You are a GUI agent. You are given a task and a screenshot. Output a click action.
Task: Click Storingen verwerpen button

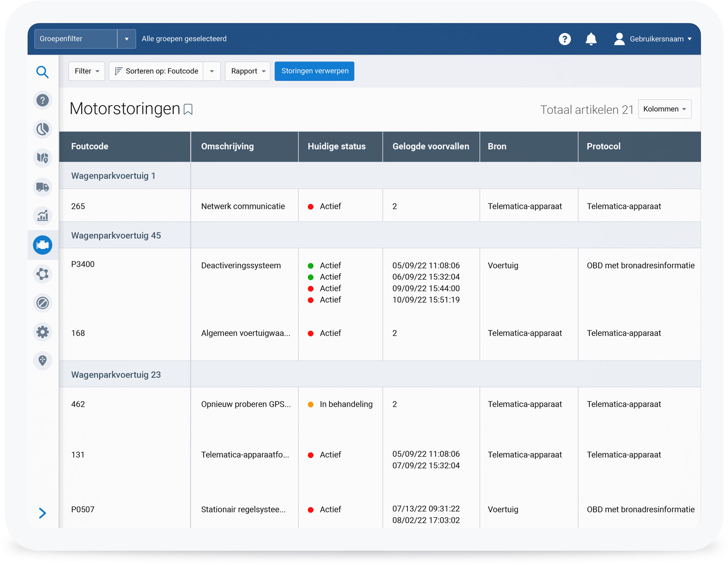[314, 71]
